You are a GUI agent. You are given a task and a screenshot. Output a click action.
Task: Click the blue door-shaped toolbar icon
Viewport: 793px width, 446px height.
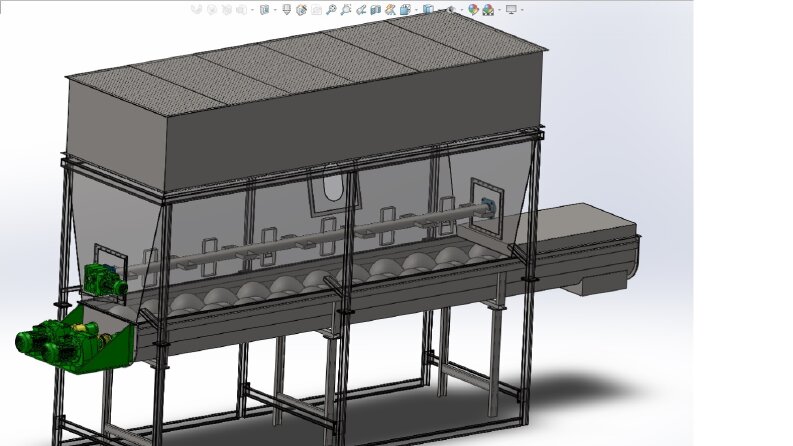point(265,10)
